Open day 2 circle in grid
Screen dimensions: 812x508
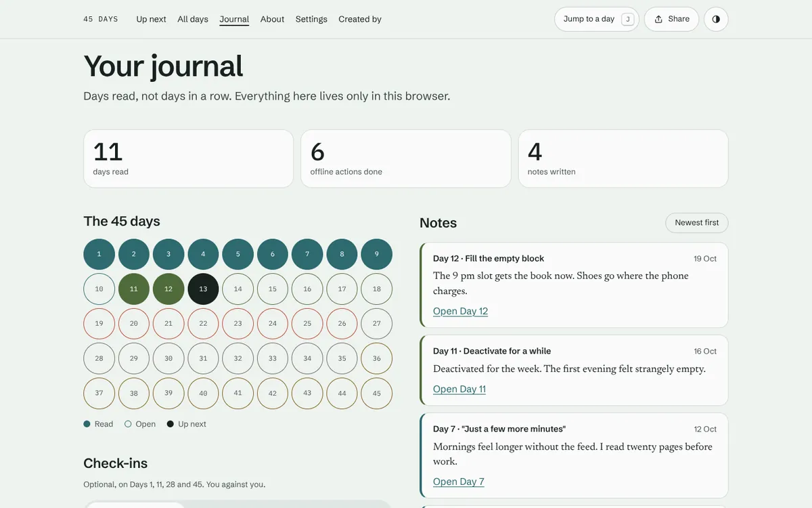click(134, 254)
